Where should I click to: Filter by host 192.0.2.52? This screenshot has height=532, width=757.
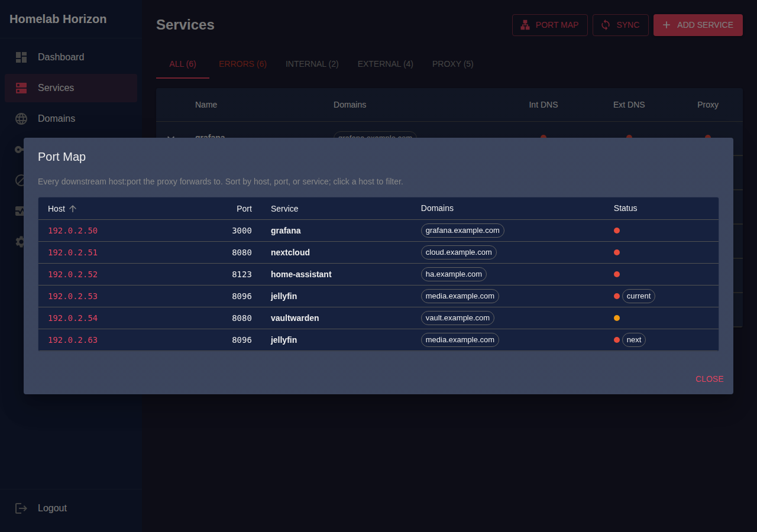click(73, 274)
